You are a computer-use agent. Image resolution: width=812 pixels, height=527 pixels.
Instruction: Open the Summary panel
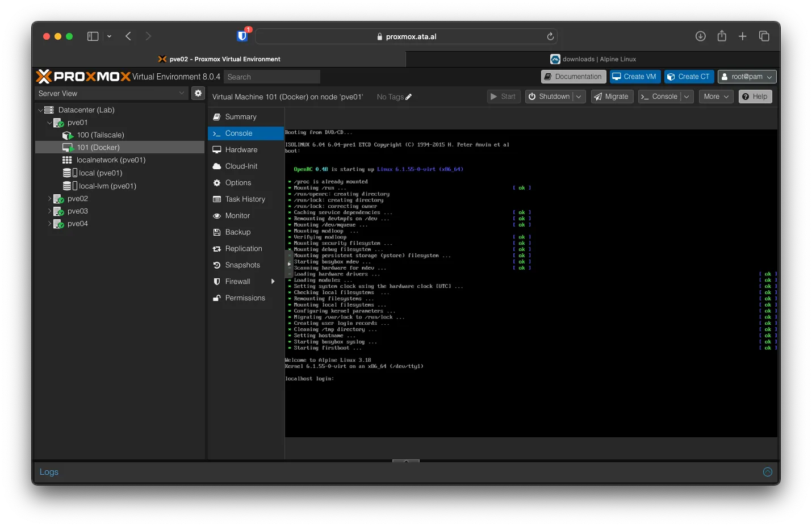pos(246,117)
